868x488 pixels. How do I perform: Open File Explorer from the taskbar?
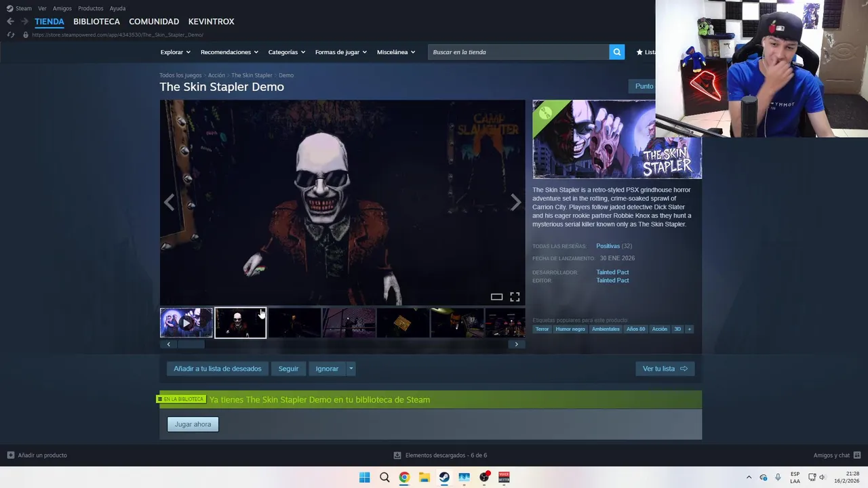point(424,477)
